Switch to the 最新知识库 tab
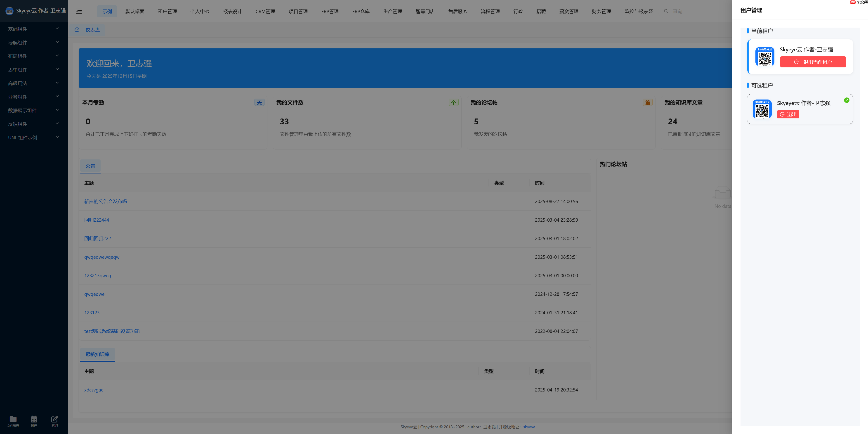 tap(97, 354)
